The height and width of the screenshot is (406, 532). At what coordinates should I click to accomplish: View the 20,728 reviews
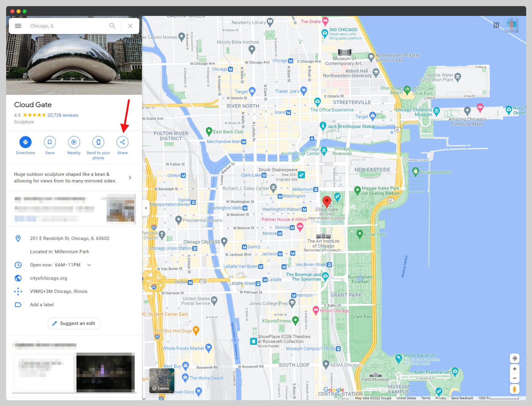(x=62, y=115)
